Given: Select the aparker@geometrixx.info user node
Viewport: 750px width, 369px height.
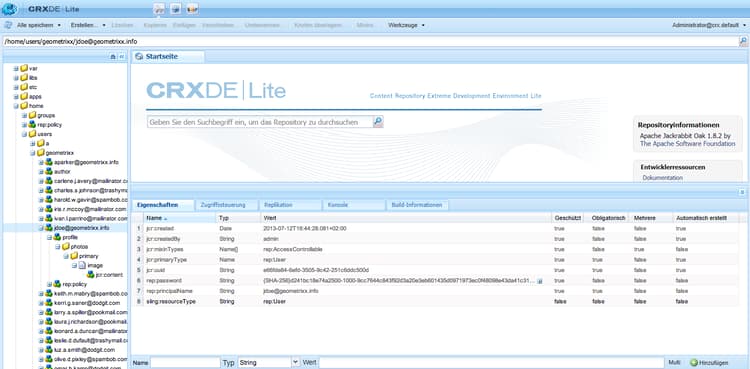Looking at the screenshot, I should click(86, 162).
